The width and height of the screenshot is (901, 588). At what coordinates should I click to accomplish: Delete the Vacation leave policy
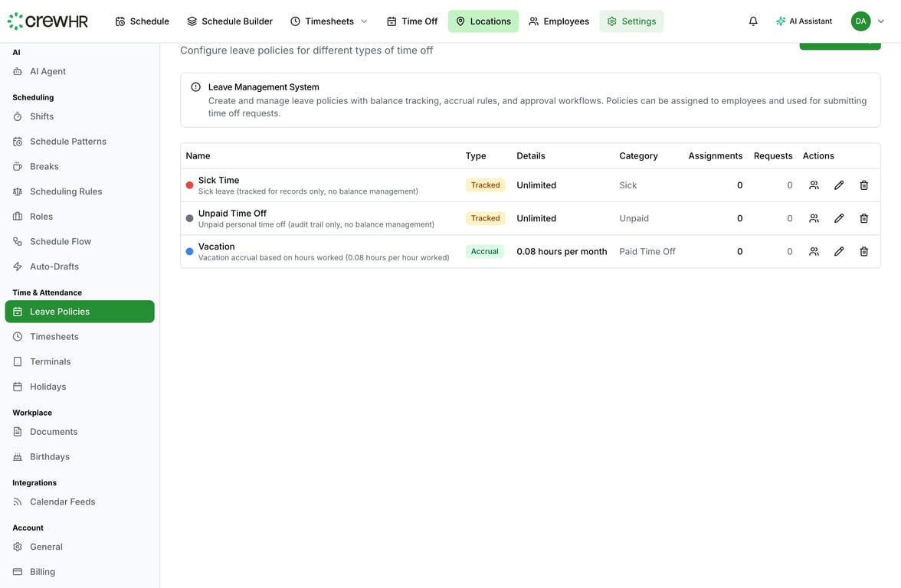[x=863, y=251]
